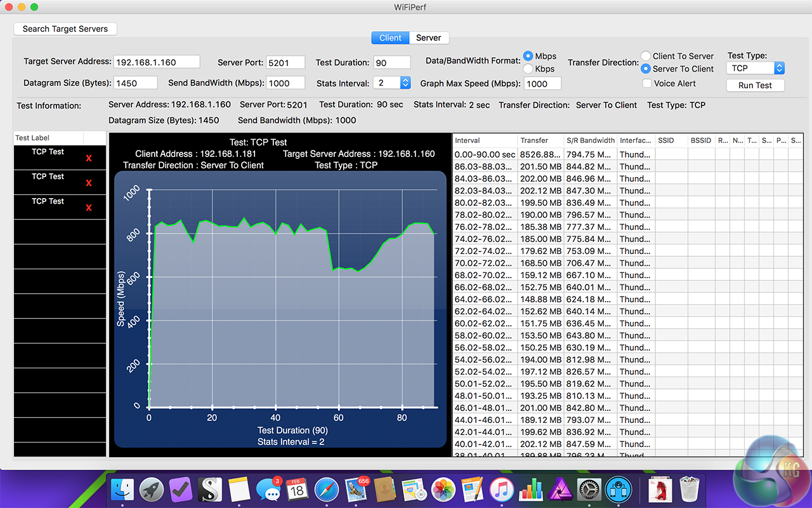
Task: Click Search Target Servers button
Action: (x=65, y=29)
